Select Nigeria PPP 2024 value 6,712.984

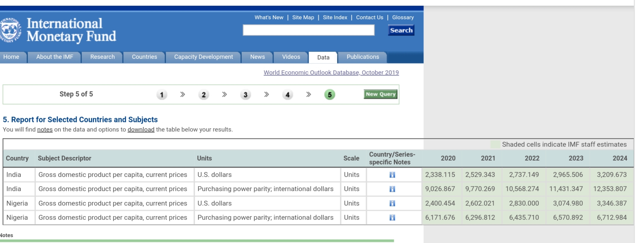point(612,218)
